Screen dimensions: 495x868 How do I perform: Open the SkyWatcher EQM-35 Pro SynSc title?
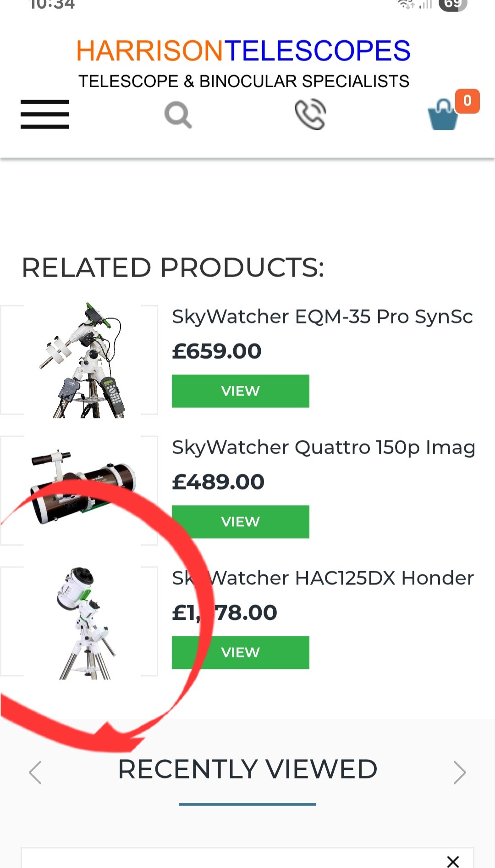pos(322,317)
